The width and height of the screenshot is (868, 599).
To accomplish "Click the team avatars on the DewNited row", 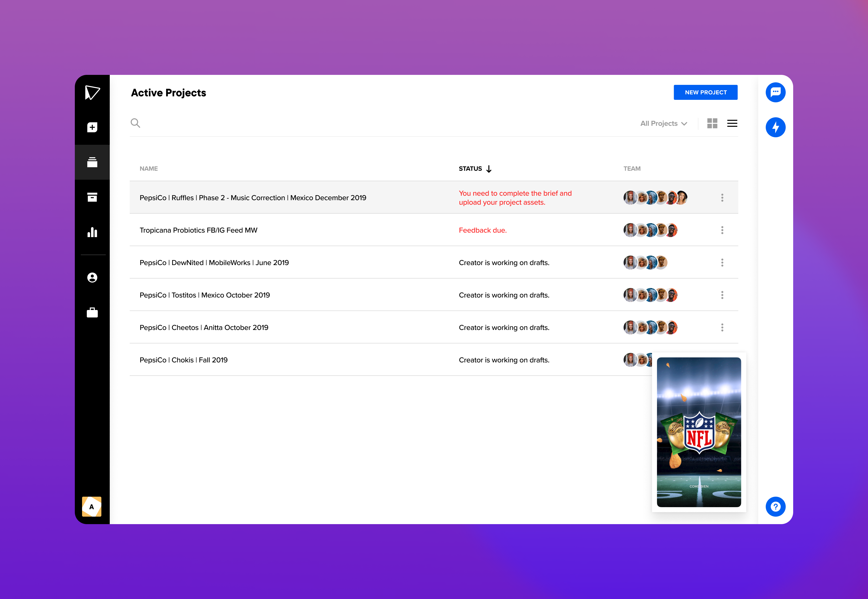I will (646, 262).
